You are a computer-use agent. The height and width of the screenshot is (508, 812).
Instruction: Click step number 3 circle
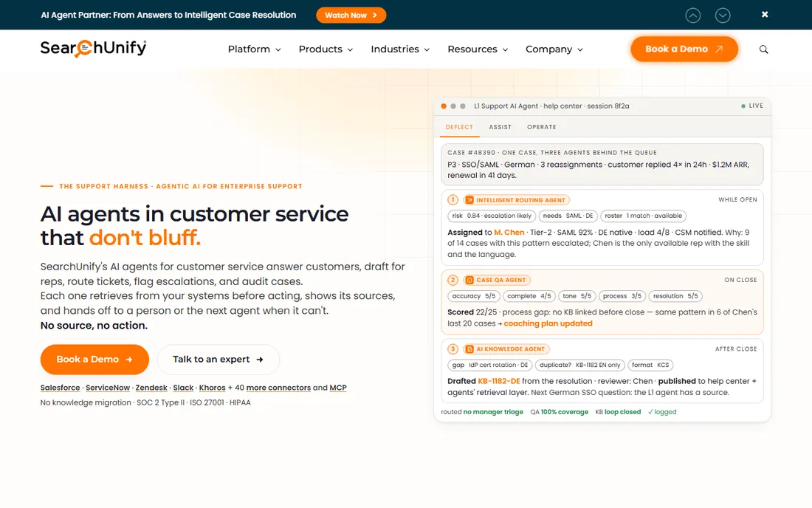453,349
